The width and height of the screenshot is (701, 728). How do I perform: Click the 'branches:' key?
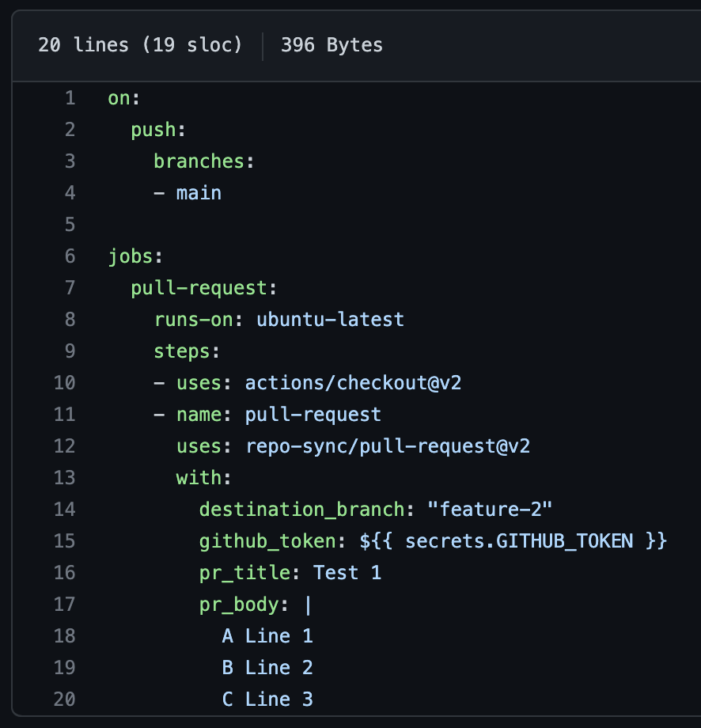pos(204,161)
